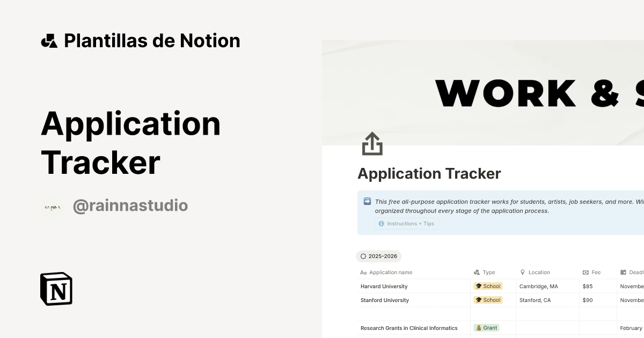Select the 2025-2026 status pill

[379, 256]
